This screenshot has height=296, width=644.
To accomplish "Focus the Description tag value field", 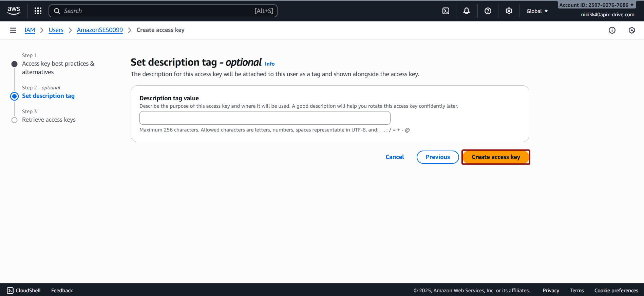I will [265, 118].
